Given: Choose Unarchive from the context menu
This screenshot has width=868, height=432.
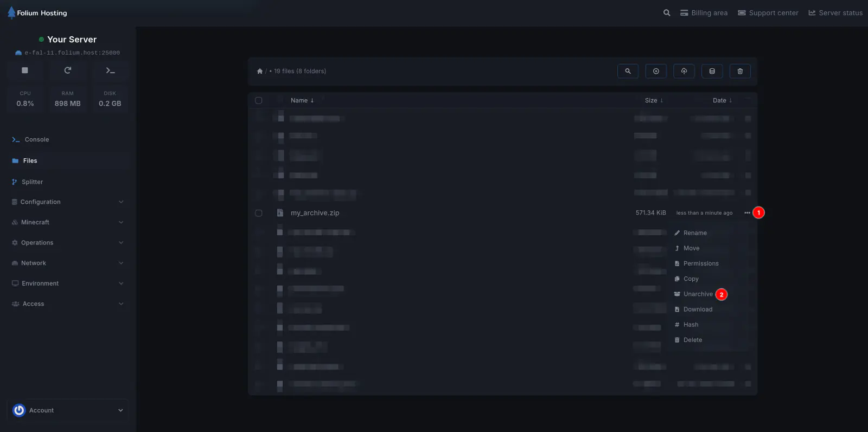Looking at the screenshot, I should [698, 294].
